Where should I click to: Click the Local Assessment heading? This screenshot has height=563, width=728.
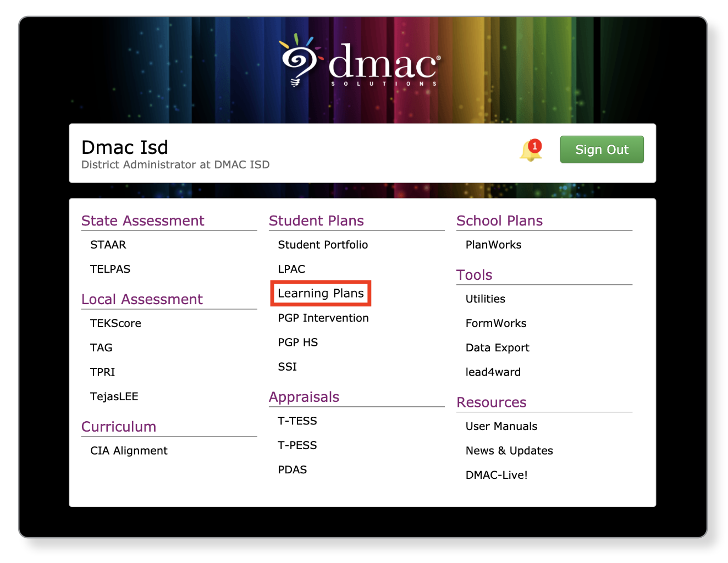[x=142, y=299]
